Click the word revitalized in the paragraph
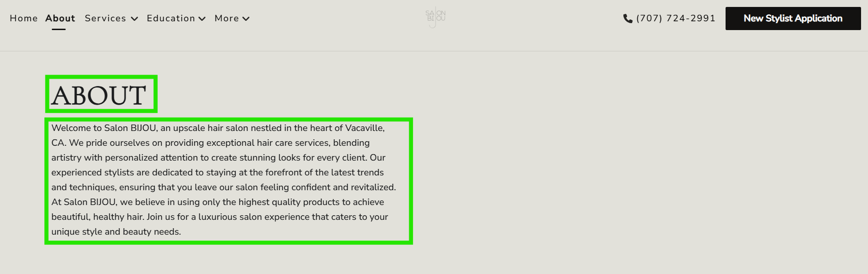 tap(373, 187)
